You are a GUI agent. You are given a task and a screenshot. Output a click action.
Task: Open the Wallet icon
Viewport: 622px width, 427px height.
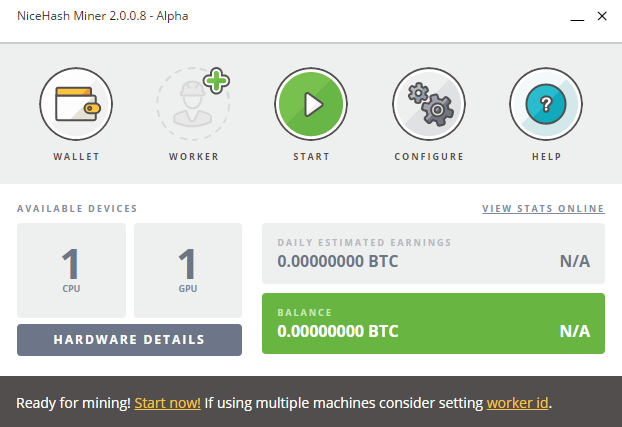[76, 104]
